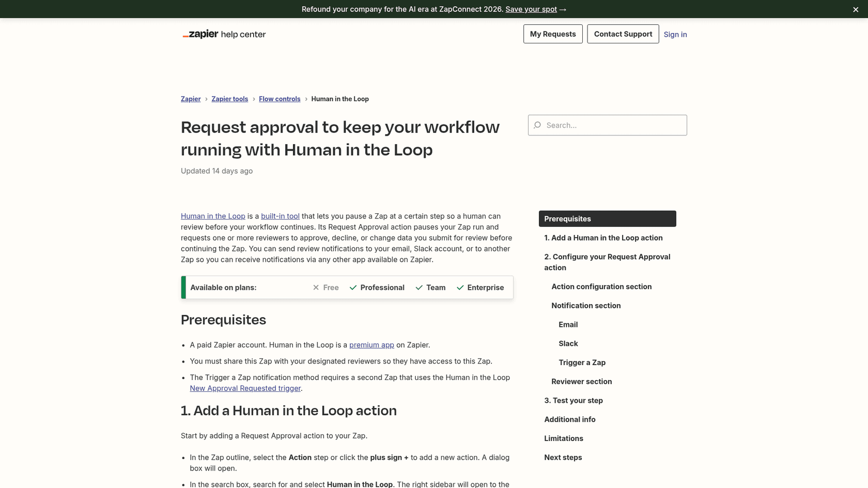Focus the Search input field

608,125
